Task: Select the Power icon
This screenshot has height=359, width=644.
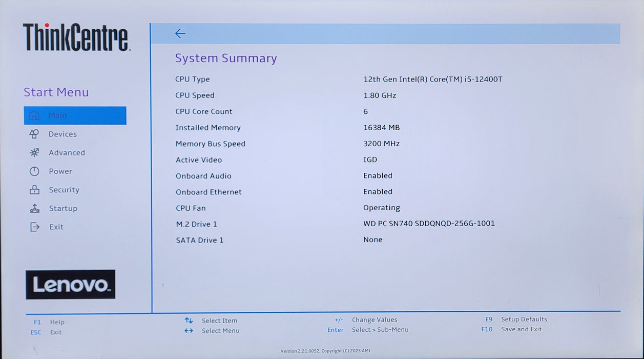Action: coord(34,171)
